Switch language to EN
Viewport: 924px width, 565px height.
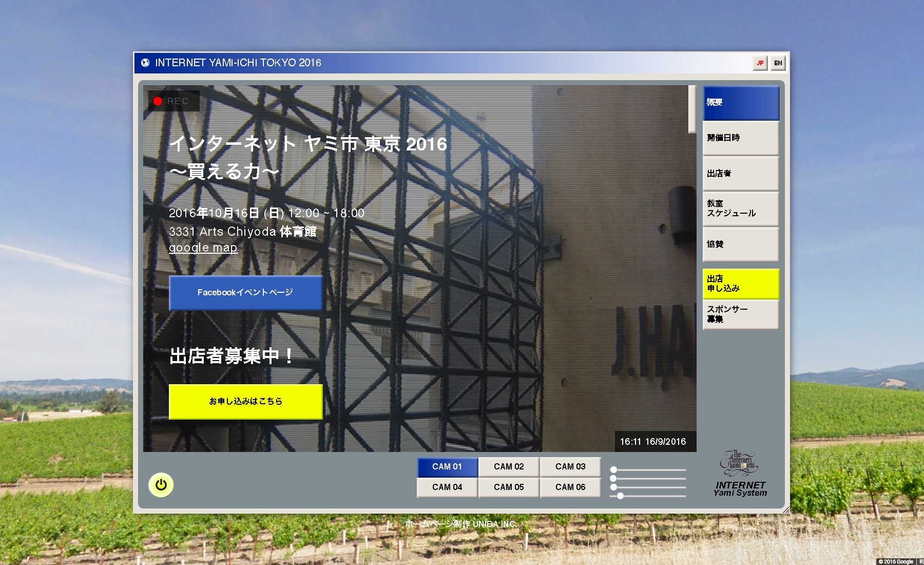click(x=778, y=63)
